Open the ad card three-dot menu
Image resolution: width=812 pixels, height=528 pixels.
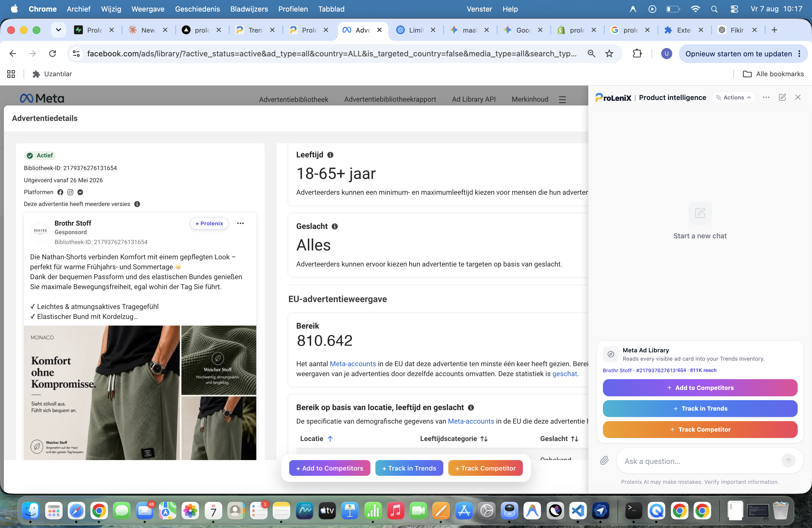240,223
